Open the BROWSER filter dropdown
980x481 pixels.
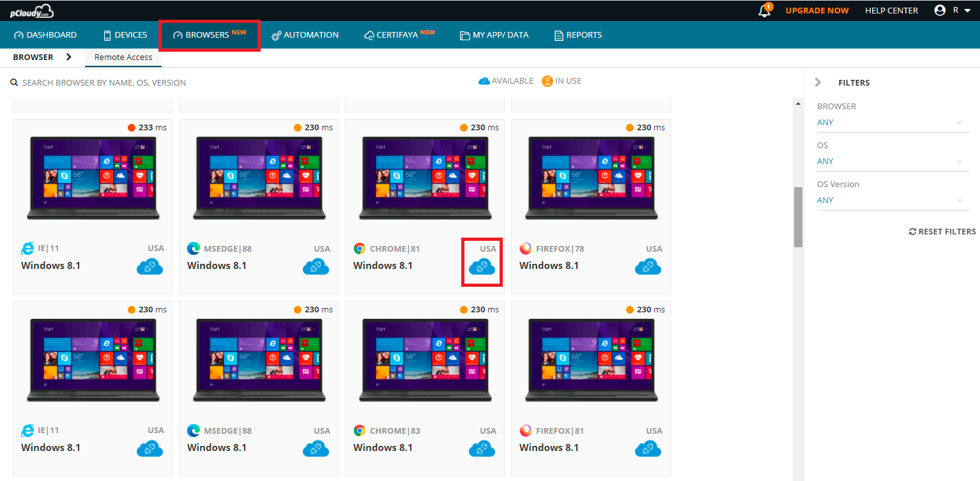point(893,123)
